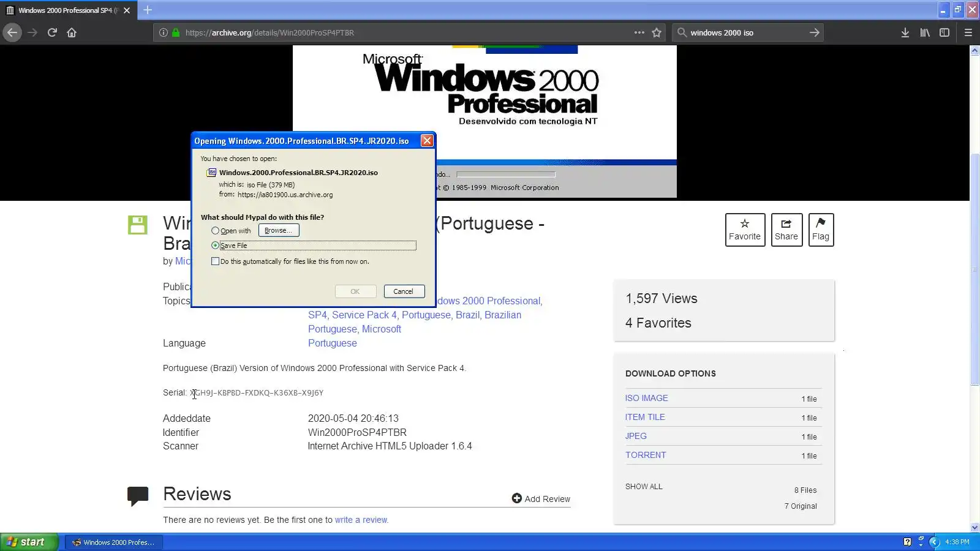Click the taskbar clock showing 4:38 PM
The height and width of the screenshot is (551, 980).
(957, 542)
